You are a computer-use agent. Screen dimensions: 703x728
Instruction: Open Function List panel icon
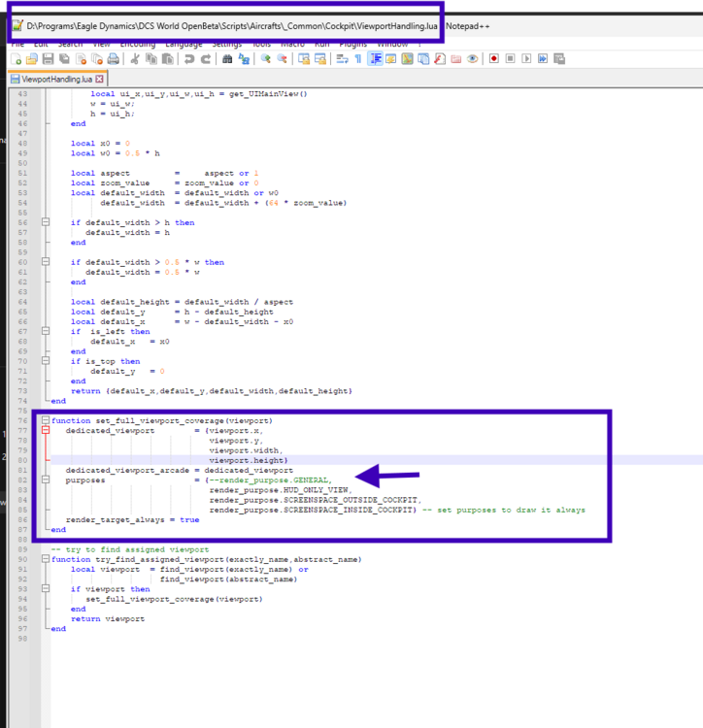click(x=440, y=59)
